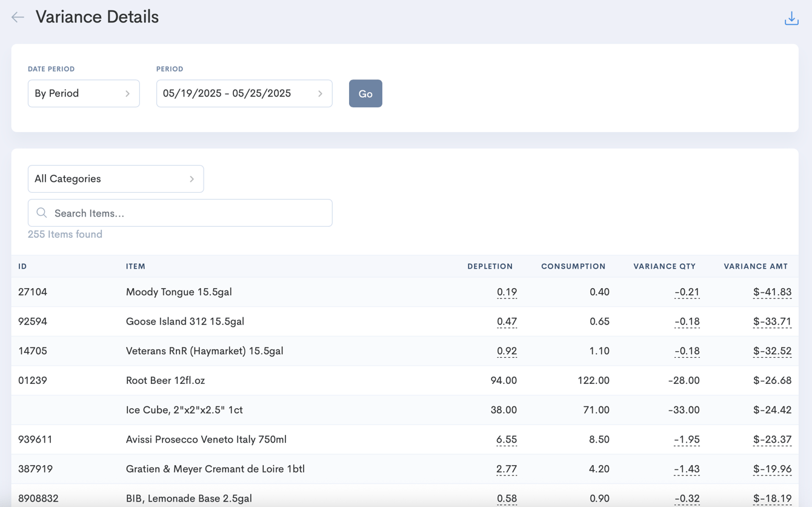
Task: Open the By Period date dropdown
Action: [84, 93]
